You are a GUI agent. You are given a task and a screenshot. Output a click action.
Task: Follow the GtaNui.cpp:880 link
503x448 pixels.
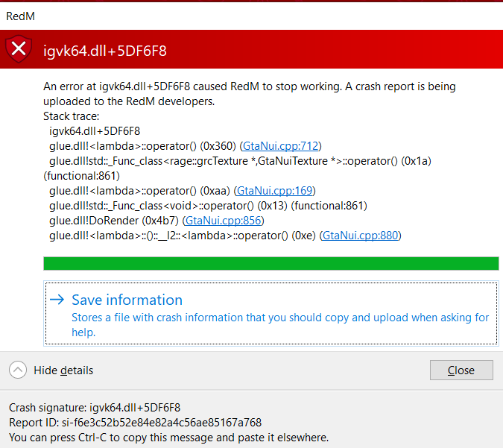pos(360,236)
